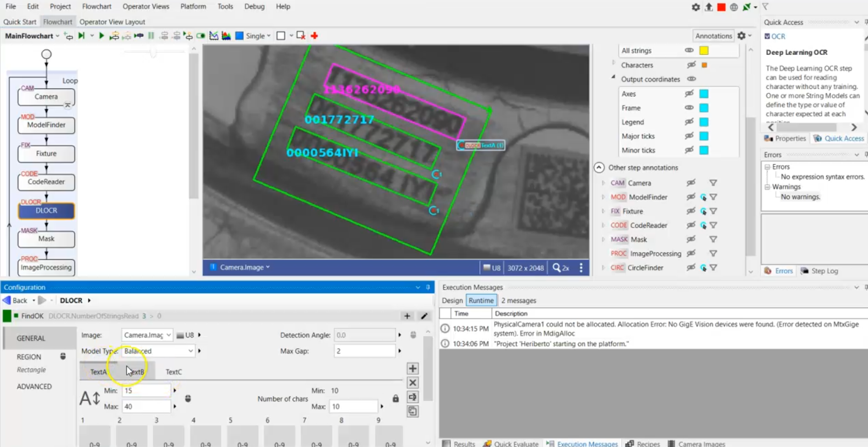Viewport: 868px width, 447px height.
Task: Click the filter funnel for the Camera step
Action: [x=713, y=183]
